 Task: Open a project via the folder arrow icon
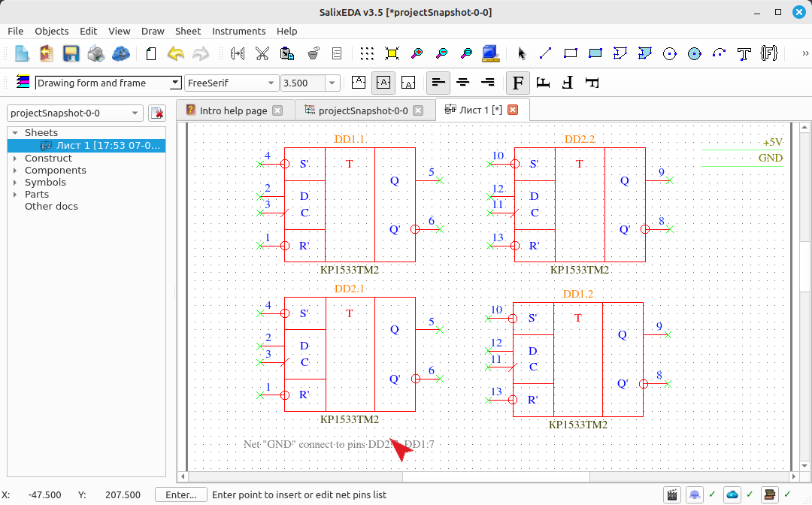click(46, 53)
